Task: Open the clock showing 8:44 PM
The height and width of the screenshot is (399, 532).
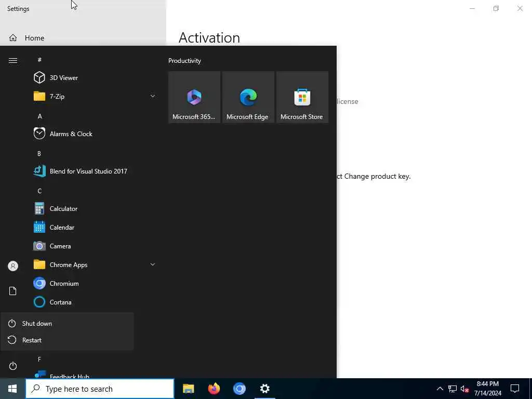Action: [487, 389]
